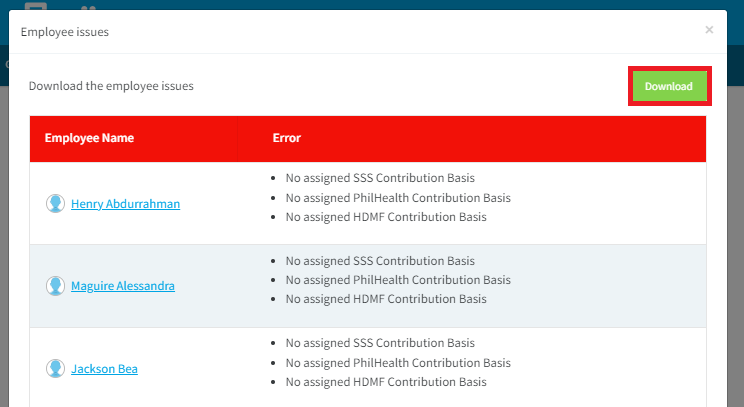Select Jackson's HDMF Contribution Basis error

point(386,382)
